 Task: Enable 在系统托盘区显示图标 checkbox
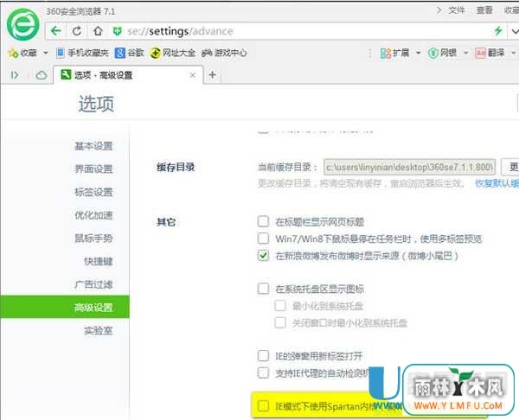tap(263, 289)
